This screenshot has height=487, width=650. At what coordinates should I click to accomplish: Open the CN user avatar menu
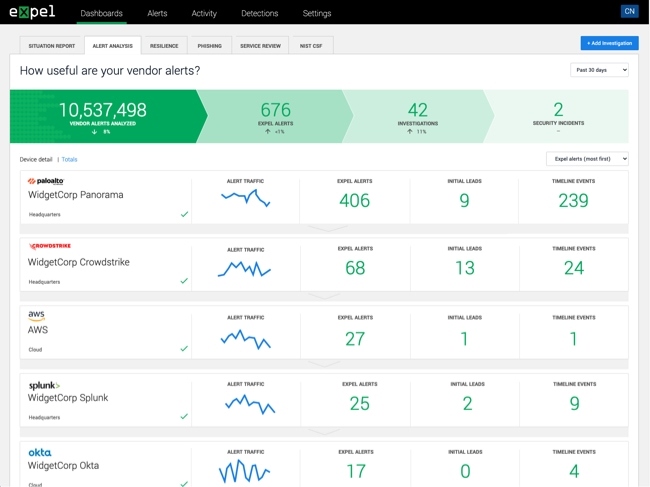[629, 11]
